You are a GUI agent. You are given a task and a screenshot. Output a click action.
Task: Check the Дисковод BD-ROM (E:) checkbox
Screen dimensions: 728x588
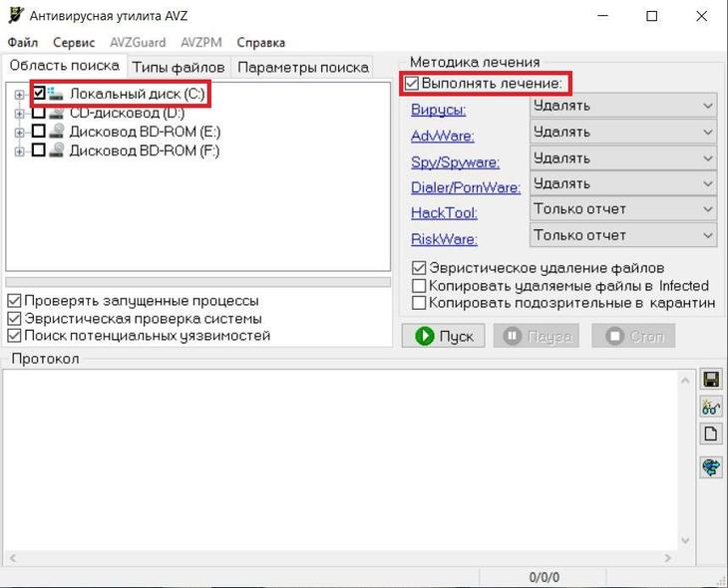(39, 131)
